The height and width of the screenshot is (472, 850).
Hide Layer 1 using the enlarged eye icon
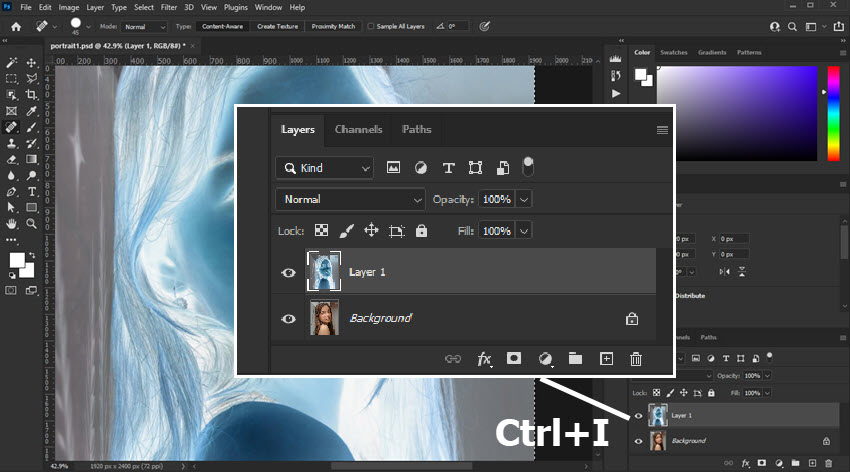[288, 273]
